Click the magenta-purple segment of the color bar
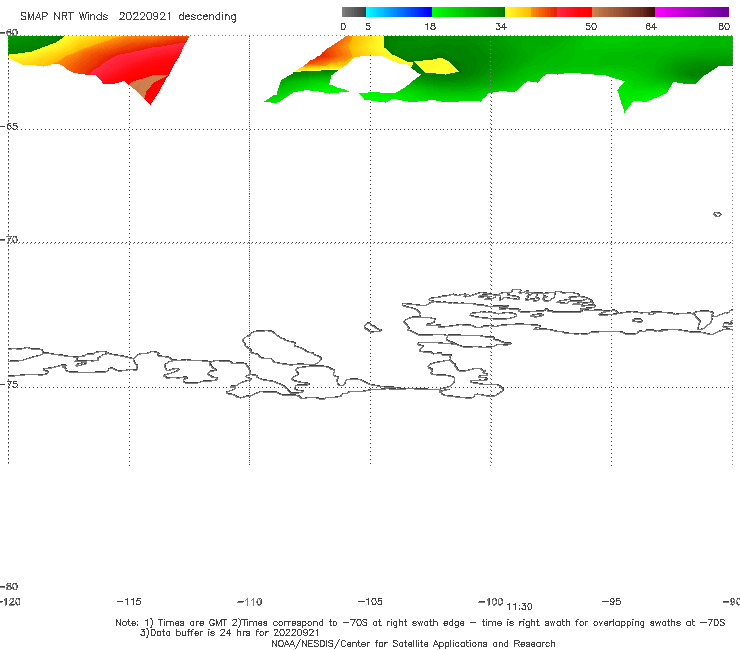740x650 pixels. point(692,12)
